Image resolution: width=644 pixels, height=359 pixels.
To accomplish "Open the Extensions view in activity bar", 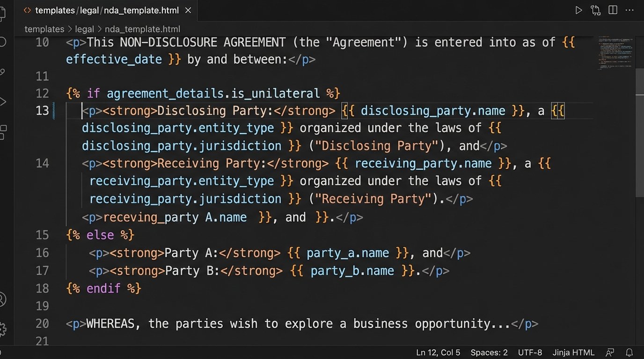I will (2, 132).
